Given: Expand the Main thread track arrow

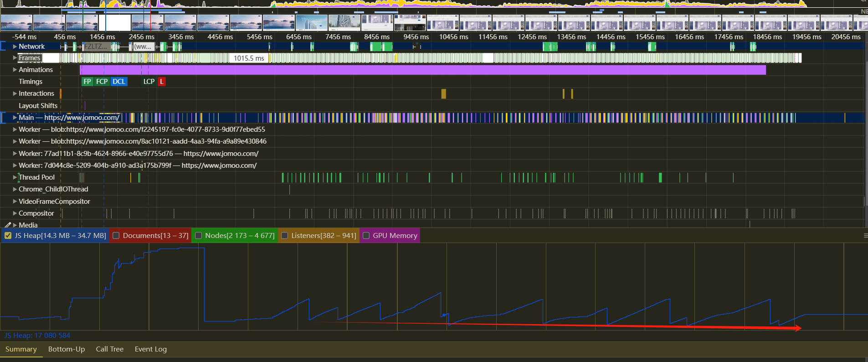Looking at the screenshot, I should 15,118.
